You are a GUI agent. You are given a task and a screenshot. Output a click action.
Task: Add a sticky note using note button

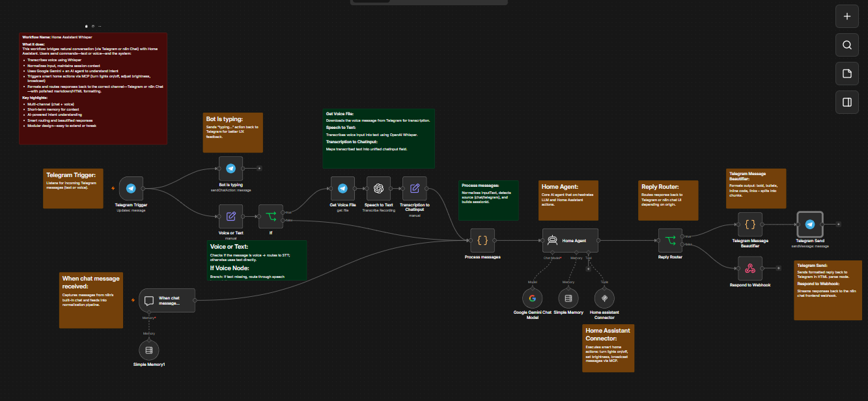[847, 74]
